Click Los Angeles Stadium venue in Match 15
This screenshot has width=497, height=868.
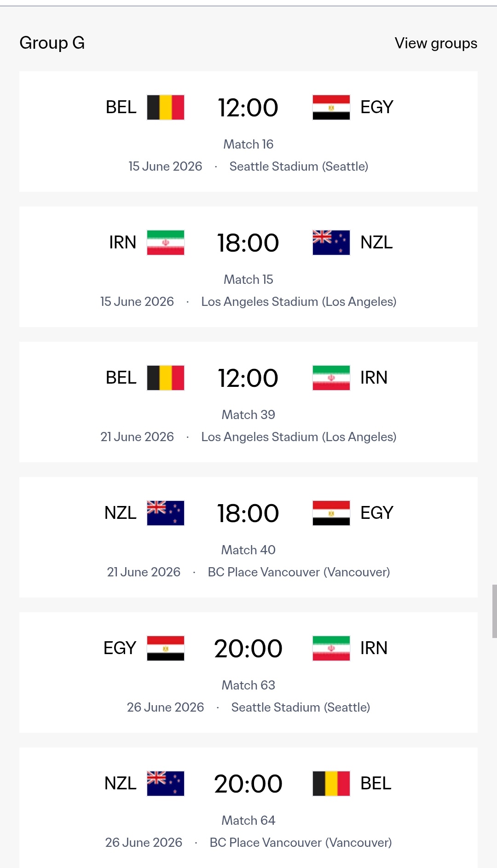tap(299, 302)
